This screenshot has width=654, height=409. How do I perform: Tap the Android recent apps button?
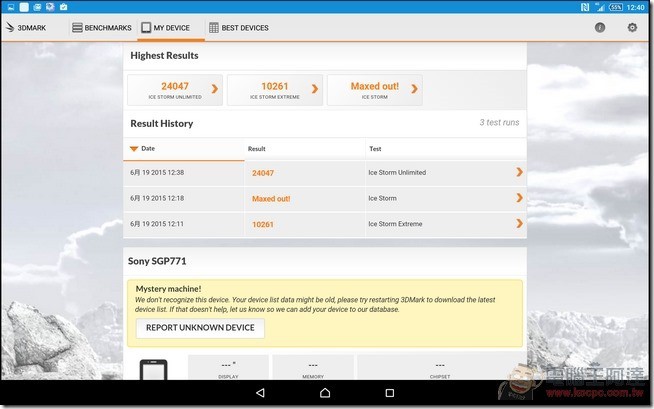coord(390,393)
